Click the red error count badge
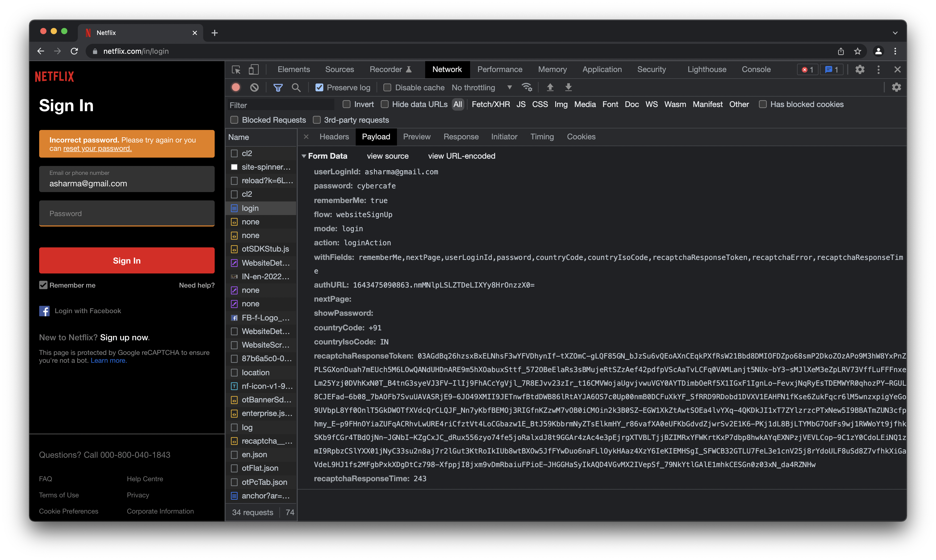Screen dimensions: 936x560 tap(808, 69)
